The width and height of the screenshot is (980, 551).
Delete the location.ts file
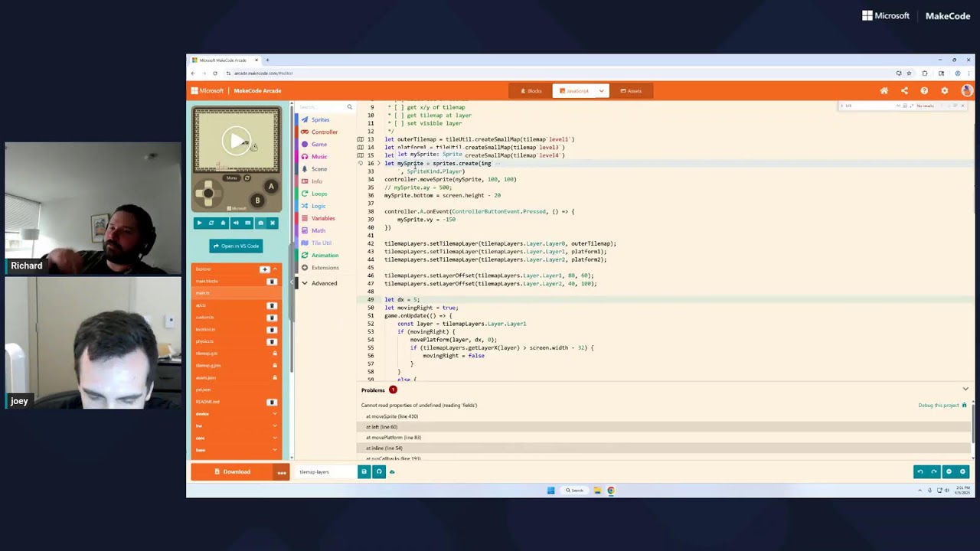point(271,330)
